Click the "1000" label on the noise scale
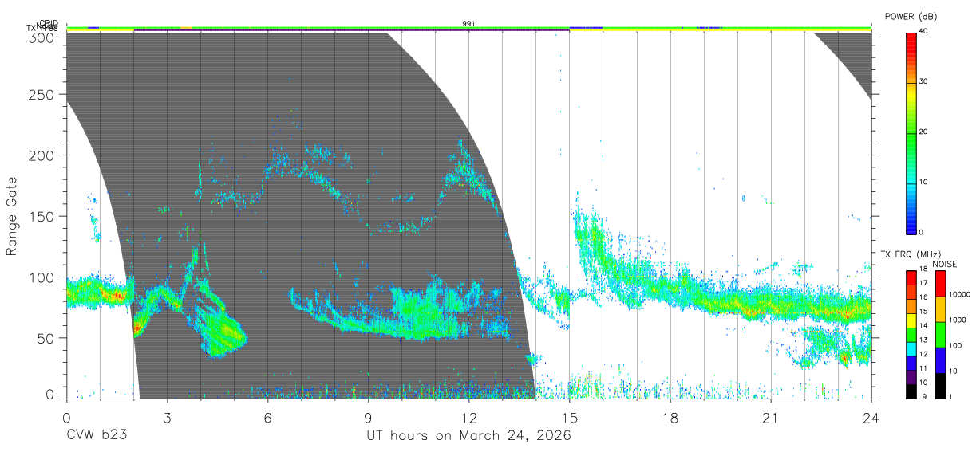 click(x=958, y=320)
